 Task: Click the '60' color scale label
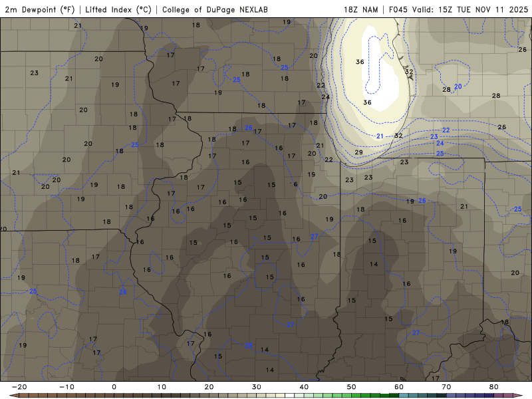(399, 387)
